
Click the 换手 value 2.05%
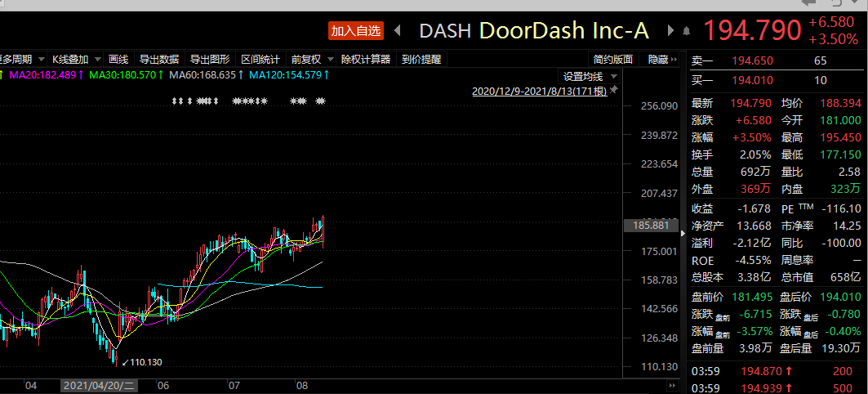(x=755, y=154)
